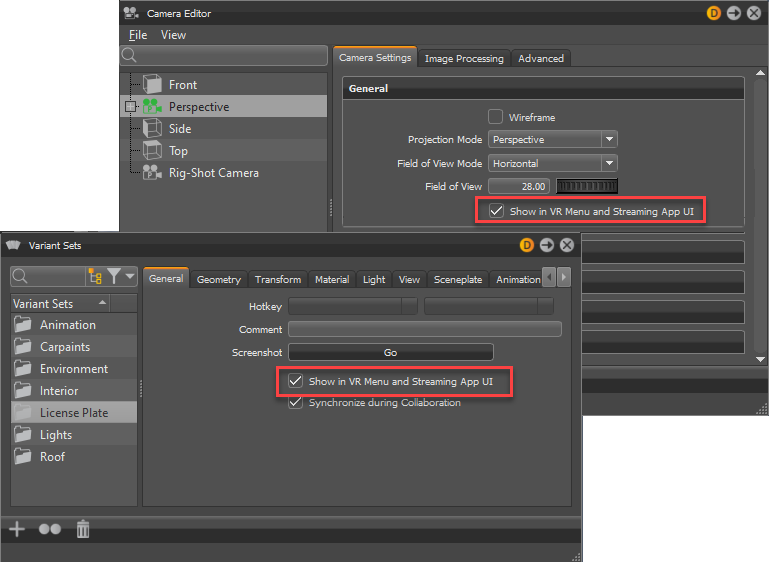Viewport: 769px width, 562px height.
Task: Click the arrow dock icon in Variant Sets
Action: (547, 245)
